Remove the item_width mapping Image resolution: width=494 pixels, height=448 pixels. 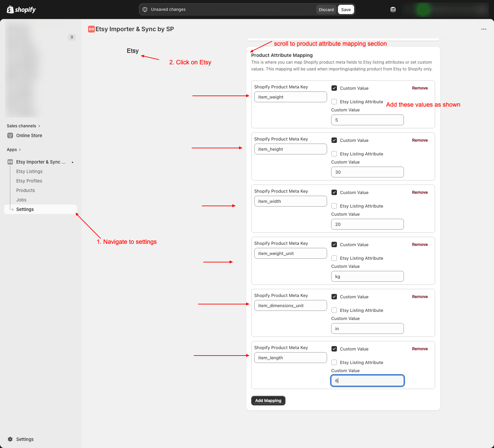(420, 192)
